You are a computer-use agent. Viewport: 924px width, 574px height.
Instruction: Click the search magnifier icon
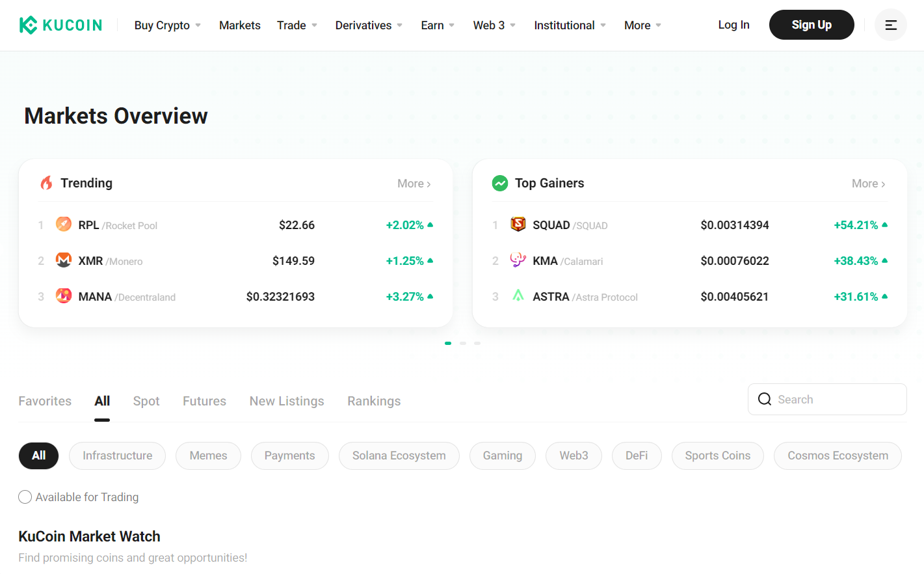click(765, 399)
